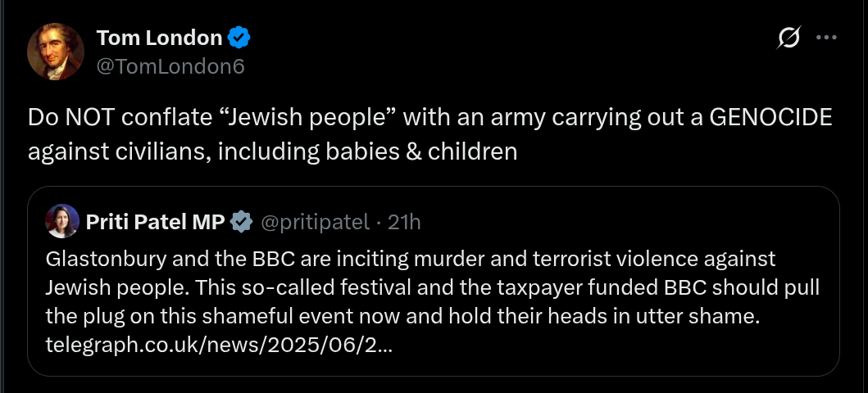Open Tom London's profile avatar
The image size is (868, 393).
[56, 52]
